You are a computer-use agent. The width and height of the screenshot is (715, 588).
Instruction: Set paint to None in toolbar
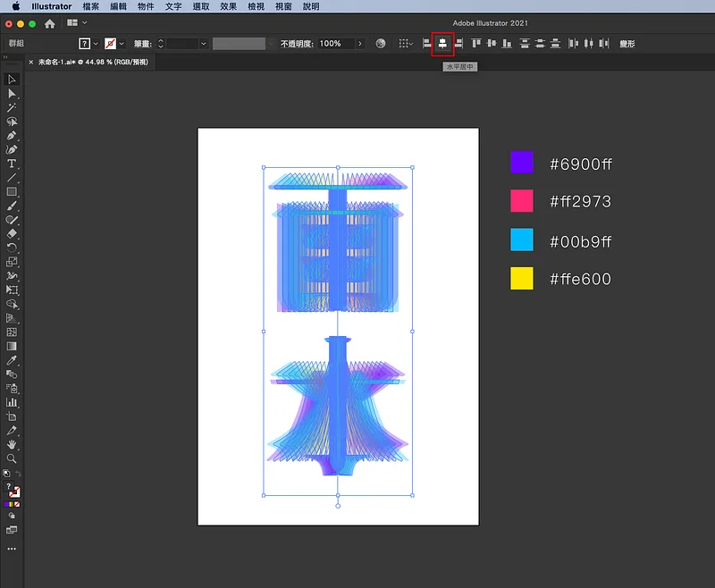[x=17, y=505]
